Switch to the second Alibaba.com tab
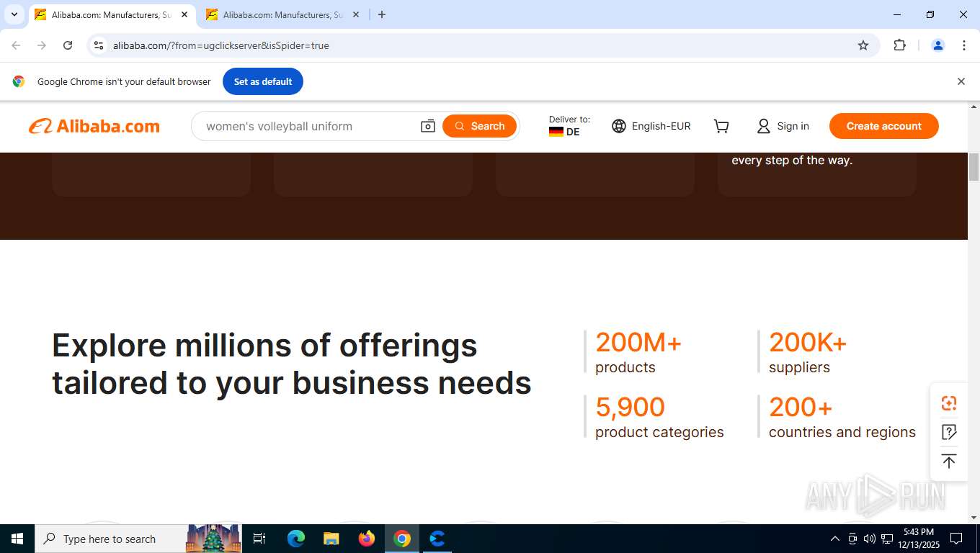Viewport: 980px width, 553px height. (282, 14)
